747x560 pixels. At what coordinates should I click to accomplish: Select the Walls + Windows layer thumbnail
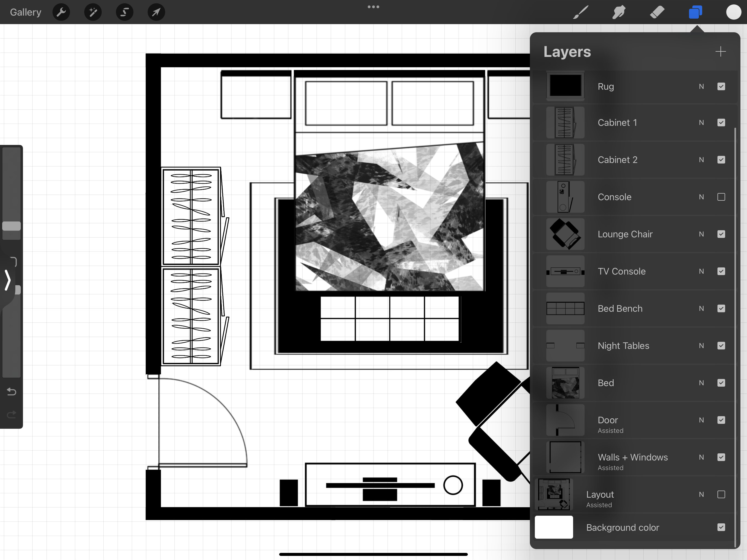[565, 457]
